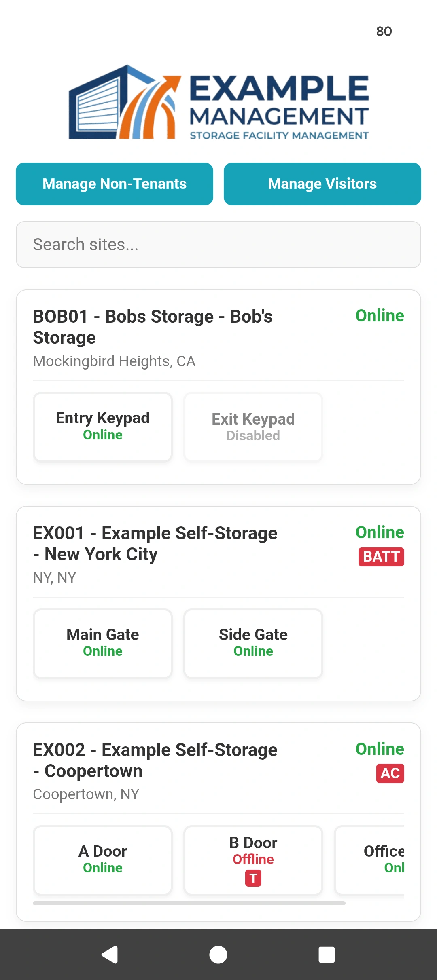Open Manage Non-Tenants
Viewport: 437px width, 980px height.
point(115,184)
